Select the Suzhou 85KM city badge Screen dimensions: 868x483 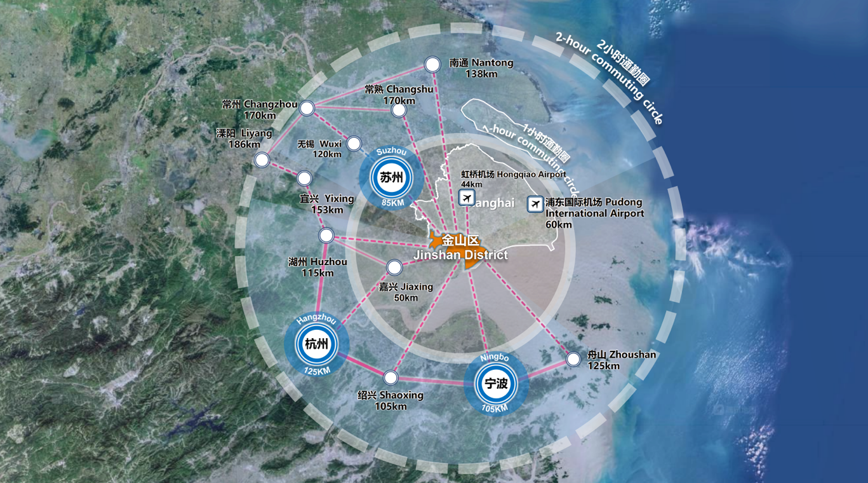(x=391, y=179)
